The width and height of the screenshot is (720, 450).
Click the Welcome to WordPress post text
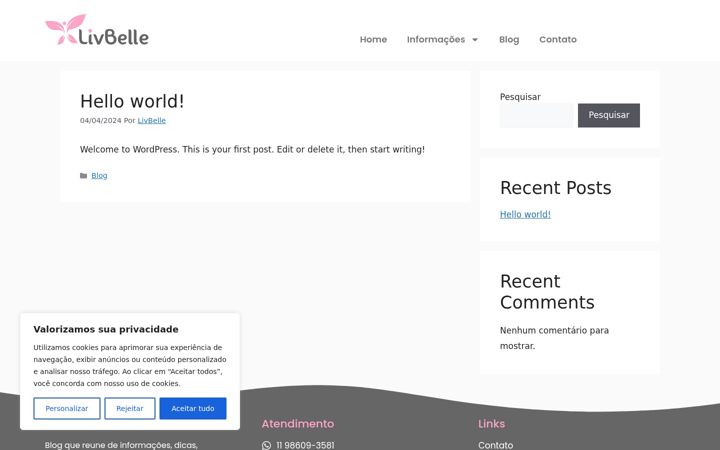(x=252, y=150)
